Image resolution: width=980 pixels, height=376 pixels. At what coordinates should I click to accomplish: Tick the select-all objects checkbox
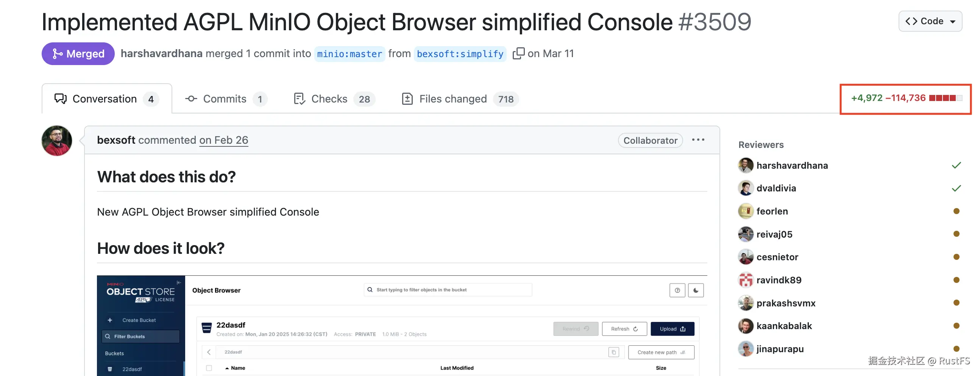pyautogui.click(x=209, y=368)
